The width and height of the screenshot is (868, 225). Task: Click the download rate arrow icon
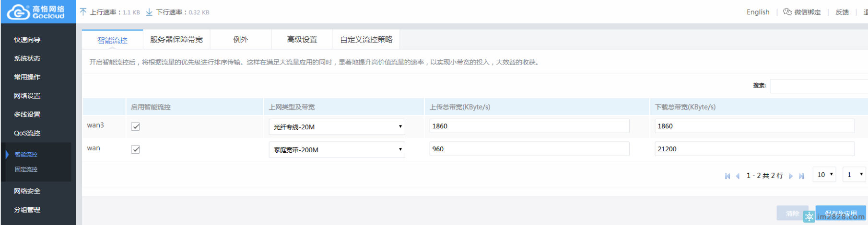(x=149, y=12)
